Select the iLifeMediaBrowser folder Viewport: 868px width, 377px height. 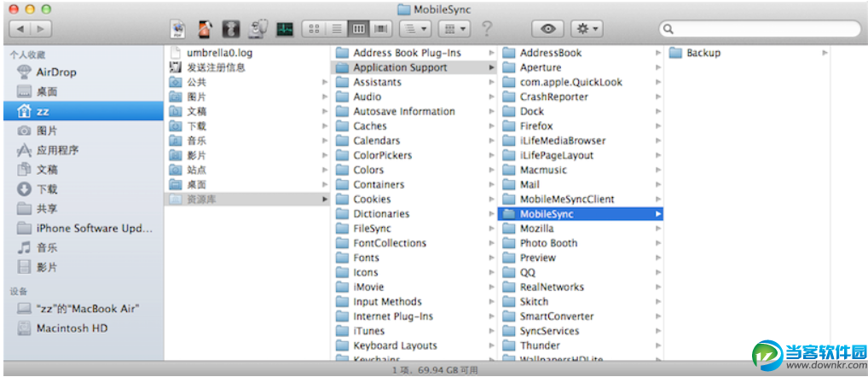click(581, 141)
